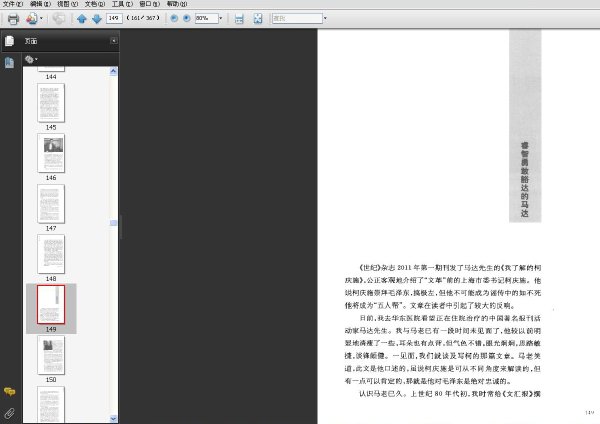600x424 pixels.
Task: Click the zoom in button
Action: (187, 18)
